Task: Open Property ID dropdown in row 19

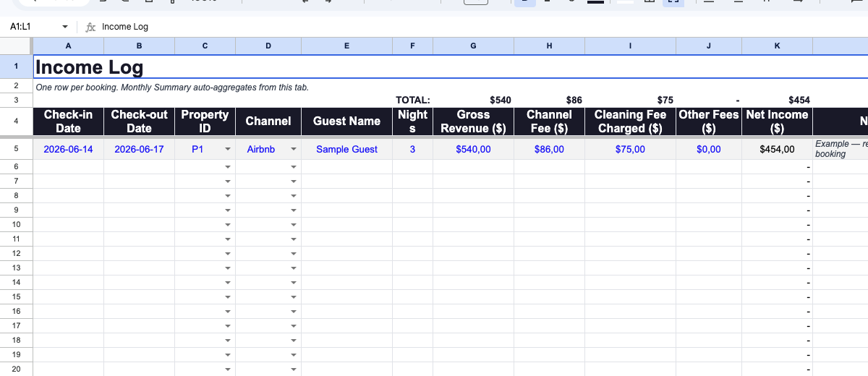Action: pyautogui.click(x=228, y=355)
